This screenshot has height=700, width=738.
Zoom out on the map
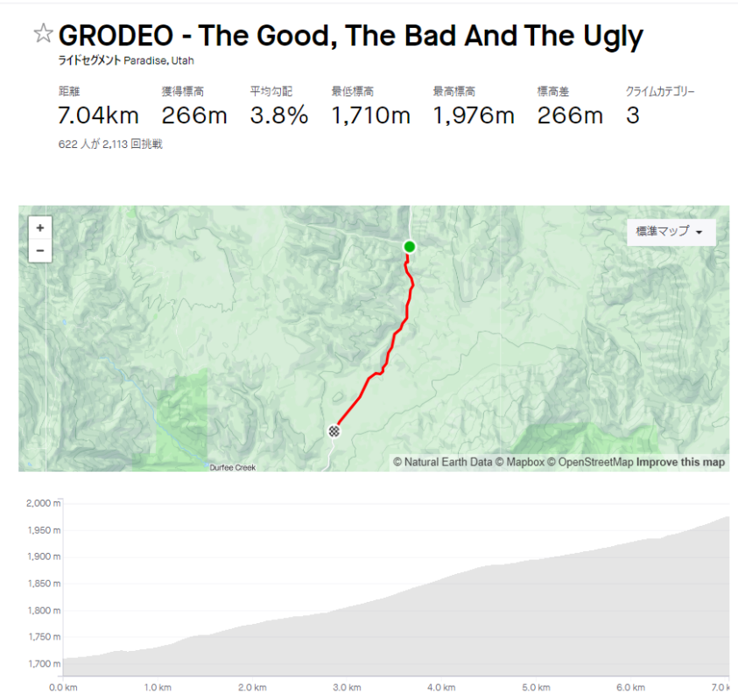pyautogui.click(x=39, y=251)
